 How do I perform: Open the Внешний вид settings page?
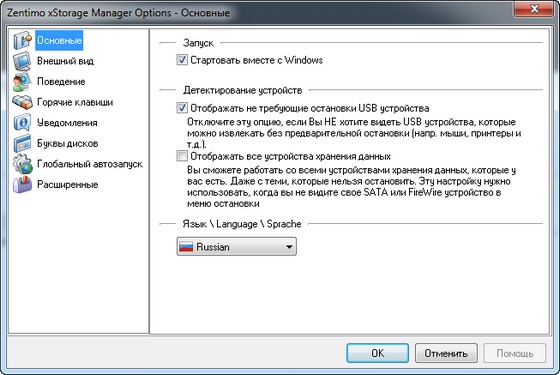coord(65,61)
